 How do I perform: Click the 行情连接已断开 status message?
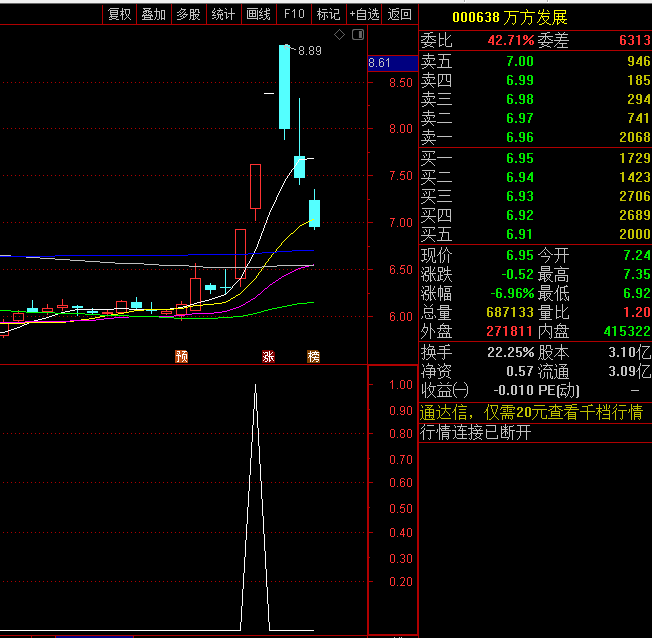point(476,433)
